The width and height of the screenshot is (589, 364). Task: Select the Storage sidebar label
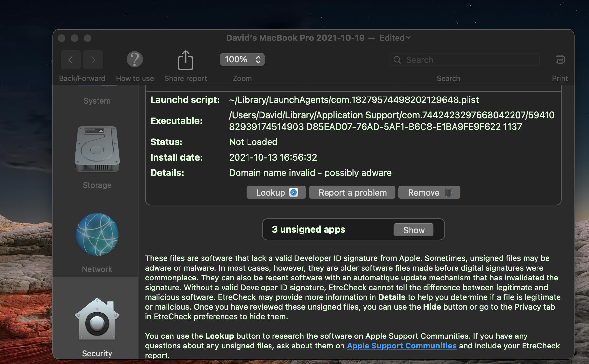97,185
